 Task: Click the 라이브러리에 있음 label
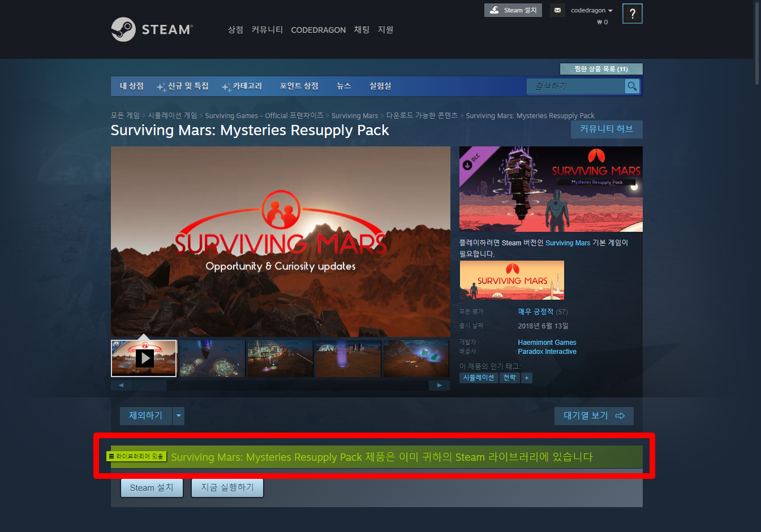point(136,456)
